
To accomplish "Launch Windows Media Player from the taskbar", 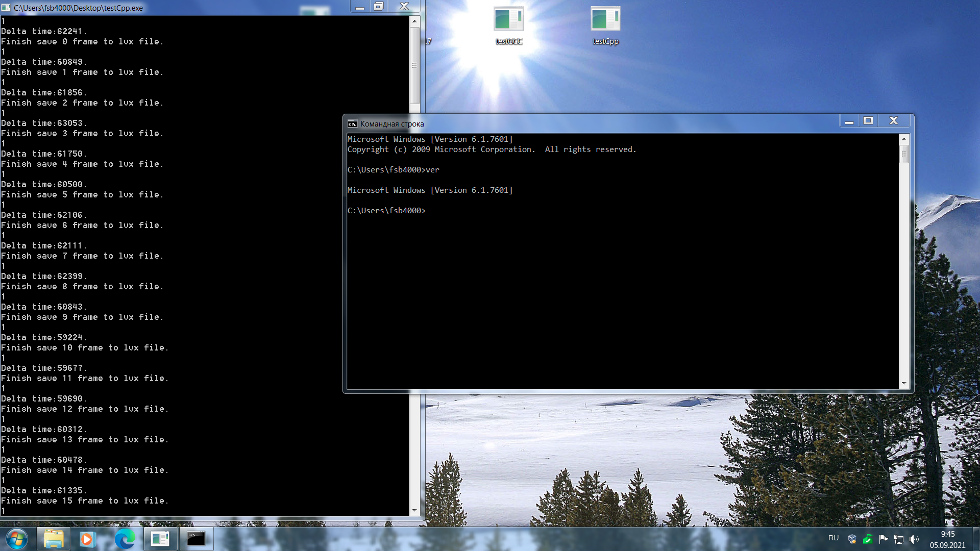I will pyautogui.click(x=87, y=539).
